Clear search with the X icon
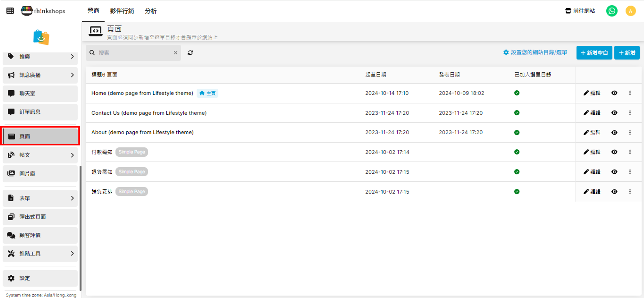 (175, 53)
